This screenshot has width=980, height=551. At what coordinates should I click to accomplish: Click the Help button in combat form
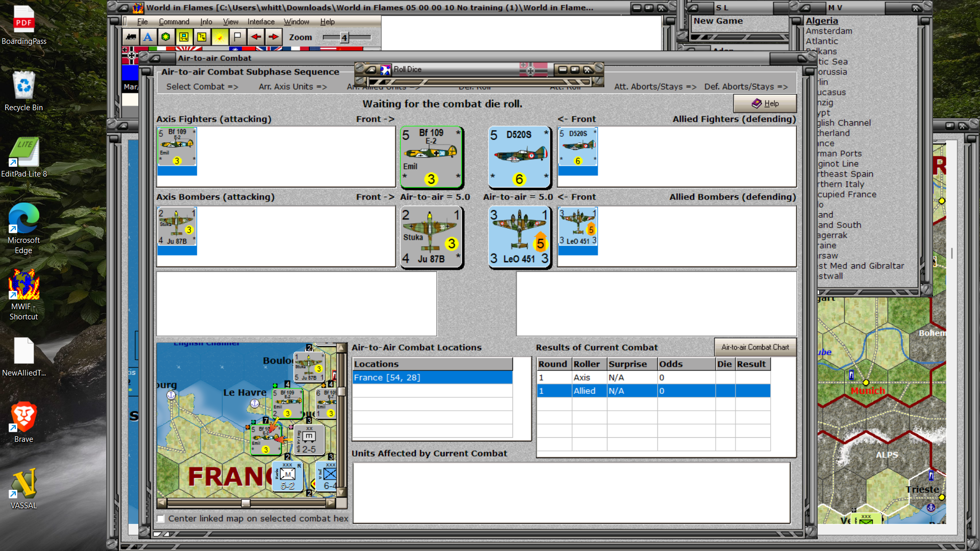point(765,104)
